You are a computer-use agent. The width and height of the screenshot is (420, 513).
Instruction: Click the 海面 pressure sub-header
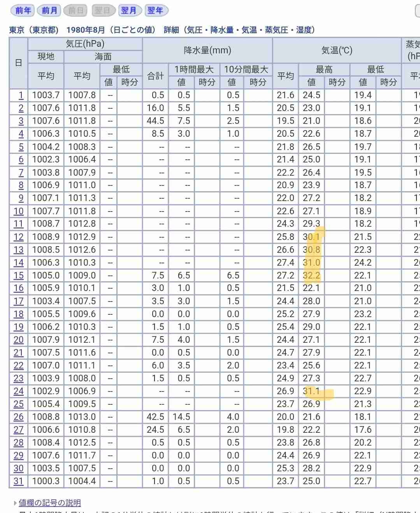[x=103, y=56]
